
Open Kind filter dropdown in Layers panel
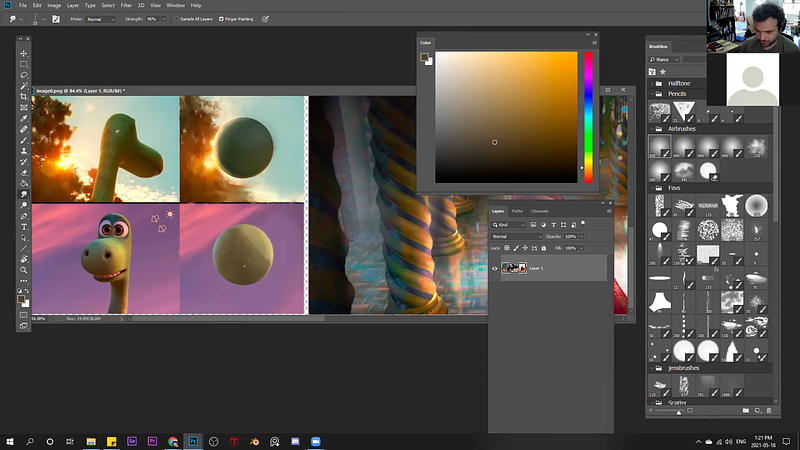(508, 224)
